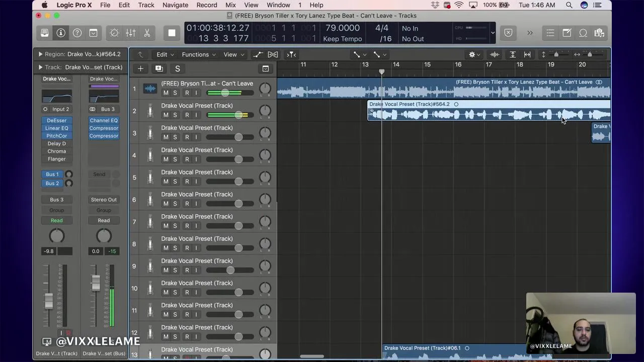Open List Editors button
Image resolution: width=644 pixels, height=362 pixels.
tap(550, 33)
